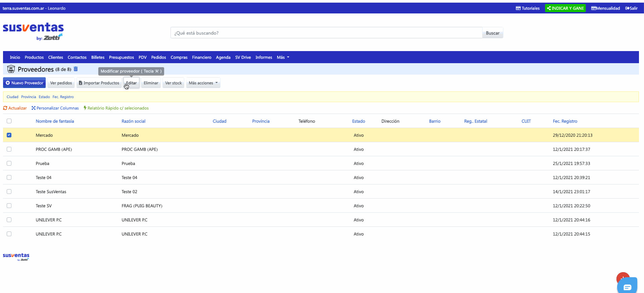Open the Inicio menu
Screen dimensions: 644x293
click(x=15, y=57)
